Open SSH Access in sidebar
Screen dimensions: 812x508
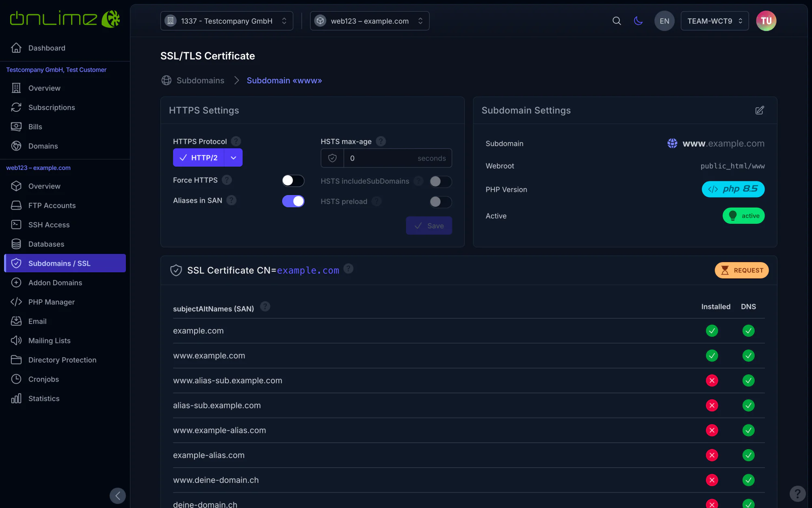click(65, 225)
